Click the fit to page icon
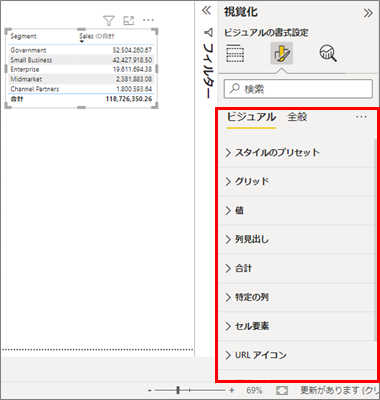380x400 pixels. pyautogui.click(x=282, y=390)
